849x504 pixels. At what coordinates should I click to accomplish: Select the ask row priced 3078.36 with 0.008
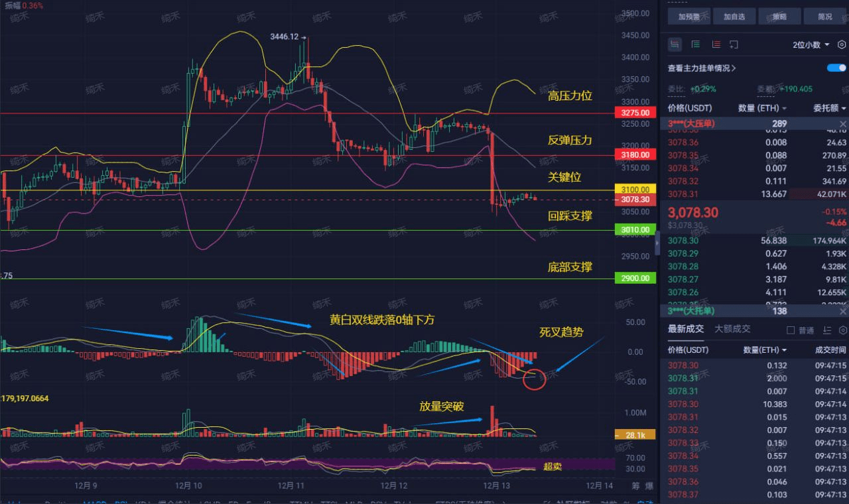[755, 142]
